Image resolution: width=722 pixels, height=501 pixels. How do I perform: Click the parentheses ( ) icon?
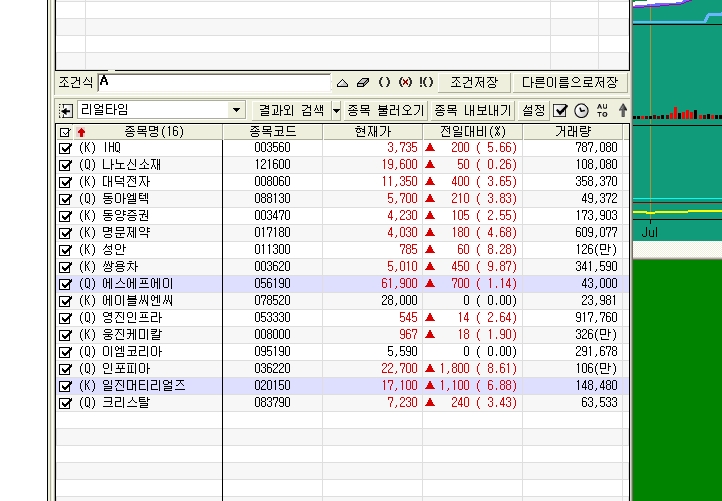384,83
